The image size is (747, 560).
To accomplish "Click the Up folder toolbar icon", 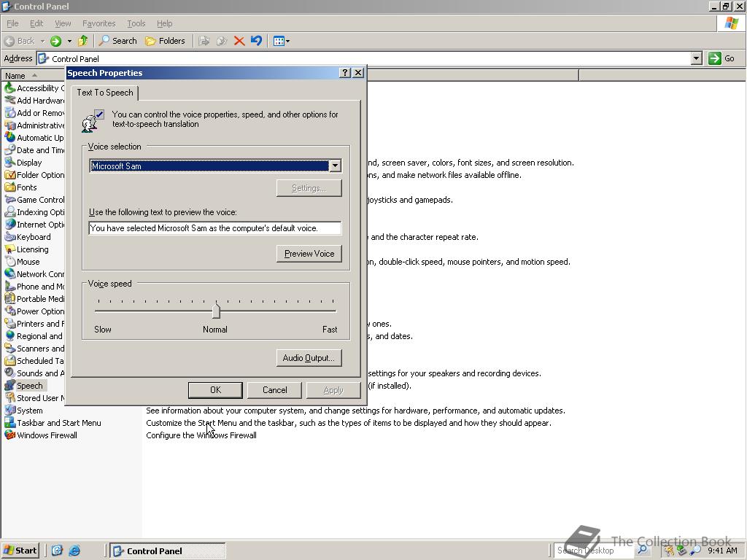I will pos(83,41).
